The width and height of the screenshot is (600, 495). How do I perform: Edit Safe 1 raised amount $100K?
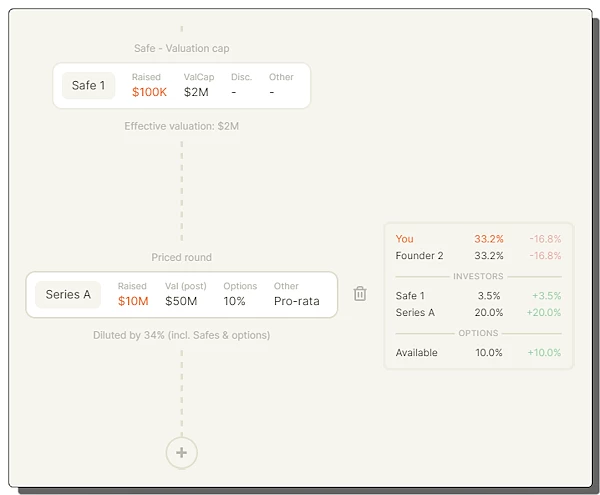coord(149,92)
